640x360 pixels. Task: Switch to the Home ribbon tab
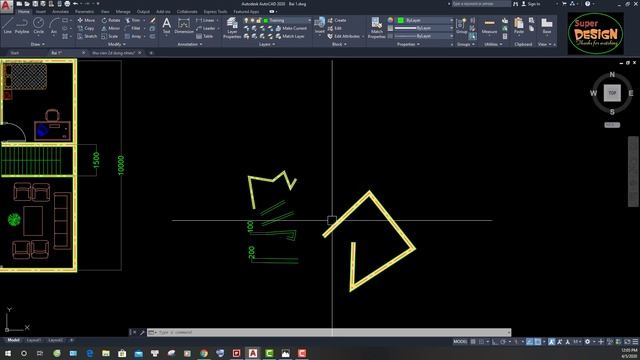point(24,12)
